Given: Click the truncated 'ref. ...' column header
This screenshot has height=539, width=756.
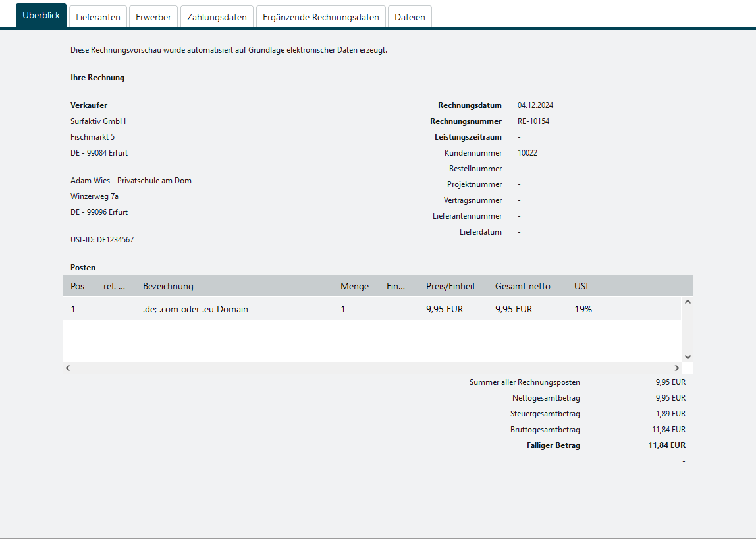Looking at the screenshot, I should pyautogui.click(x=114, y=286).
